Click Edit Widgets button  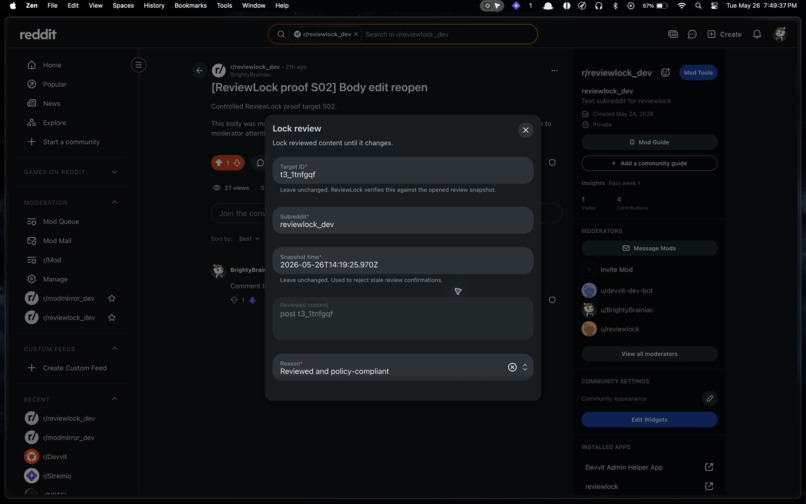649,420
